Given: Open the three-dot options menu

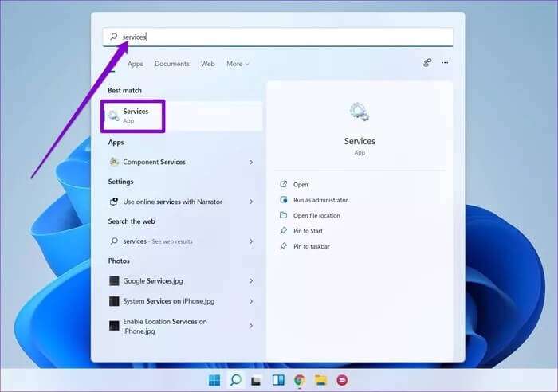Looking at the screenshot, I should pos(445,63).
